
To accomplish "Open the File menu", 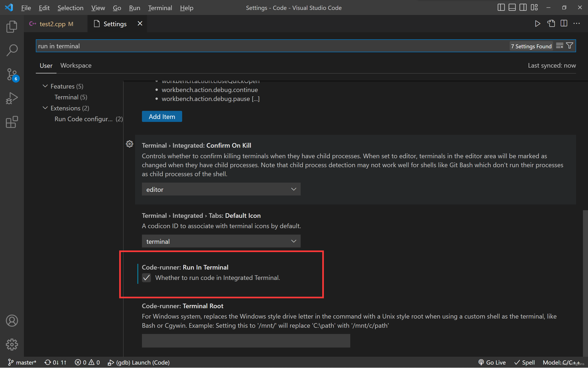I will 26,8.
